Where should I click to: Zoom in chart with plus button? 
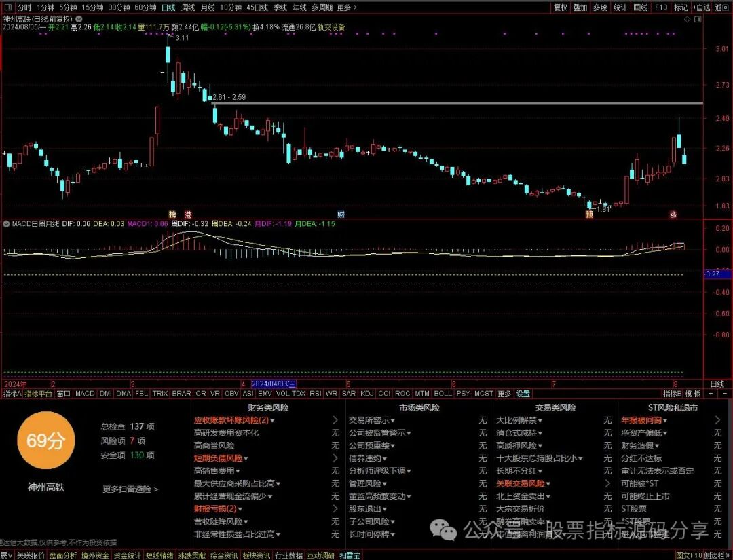(x=711, y=394)
